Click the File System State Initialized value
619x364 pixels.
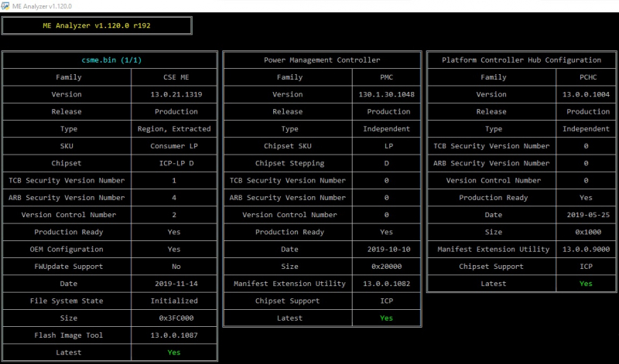pos(173,301)
